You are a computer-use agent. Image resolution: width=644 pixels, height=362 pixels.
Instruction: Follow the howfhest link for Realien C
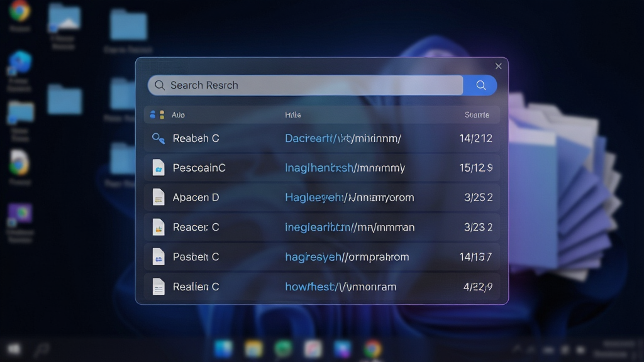[340, 287]
